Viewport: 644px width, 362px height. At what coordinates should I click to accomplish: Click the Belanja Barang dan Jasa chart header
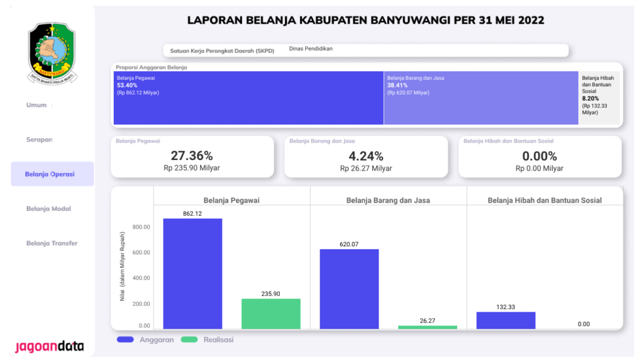pyautogui.click(x=388, y=200)
